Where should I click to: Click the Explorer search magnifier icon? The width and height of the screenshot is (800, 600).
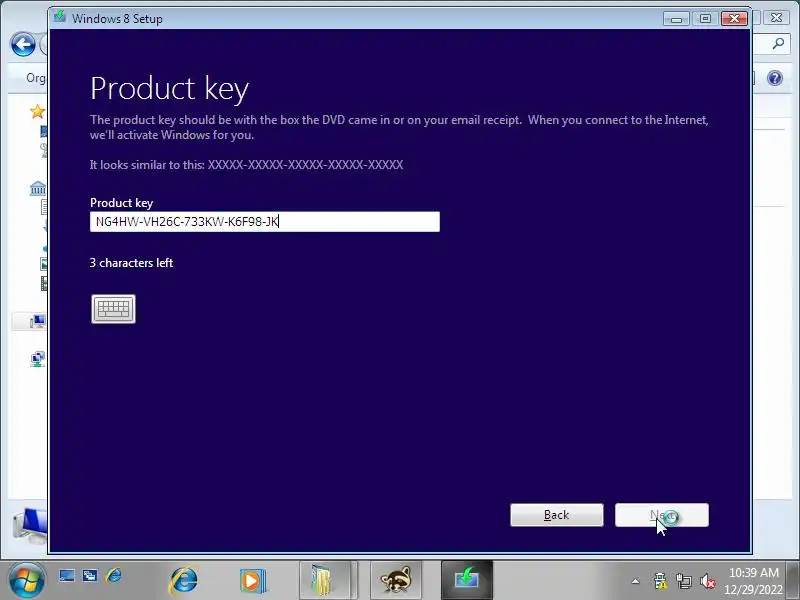pos(778,44)
